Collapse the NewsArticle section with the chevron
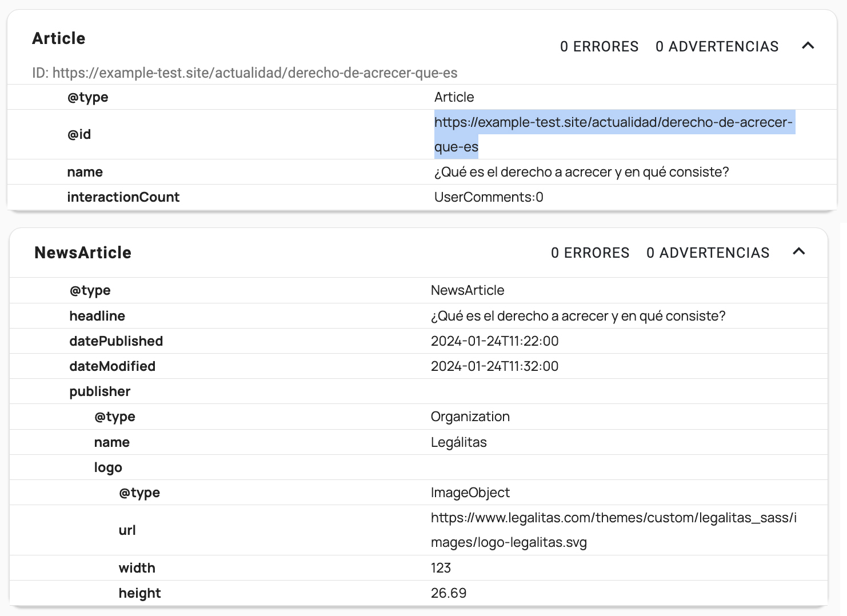847x616 pixels. (798, 251)
